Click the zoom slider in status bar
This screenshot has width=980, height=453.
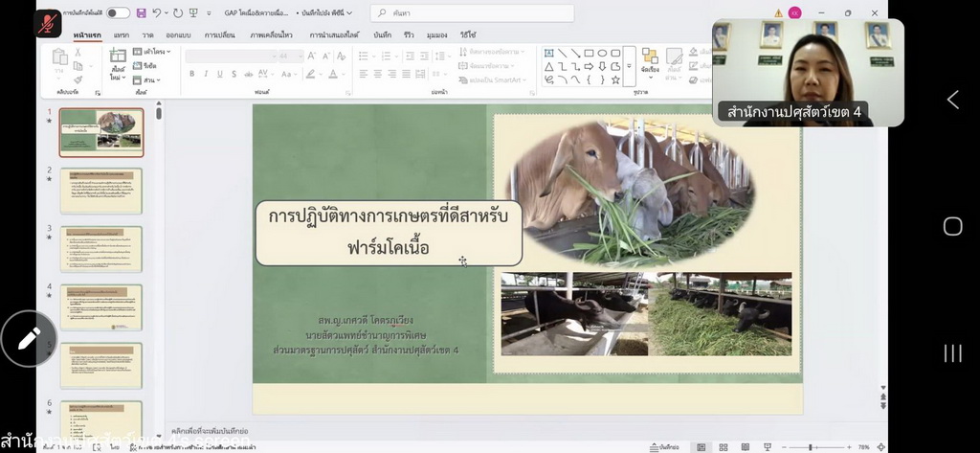pyautogui.click(x=811, y=447)
